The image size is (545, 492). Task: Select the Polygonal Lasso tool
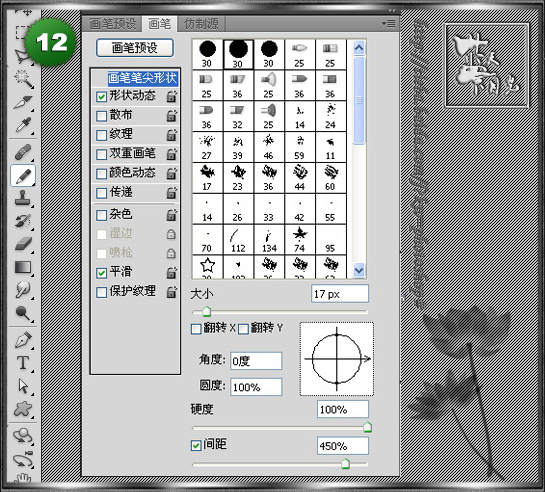22,56
